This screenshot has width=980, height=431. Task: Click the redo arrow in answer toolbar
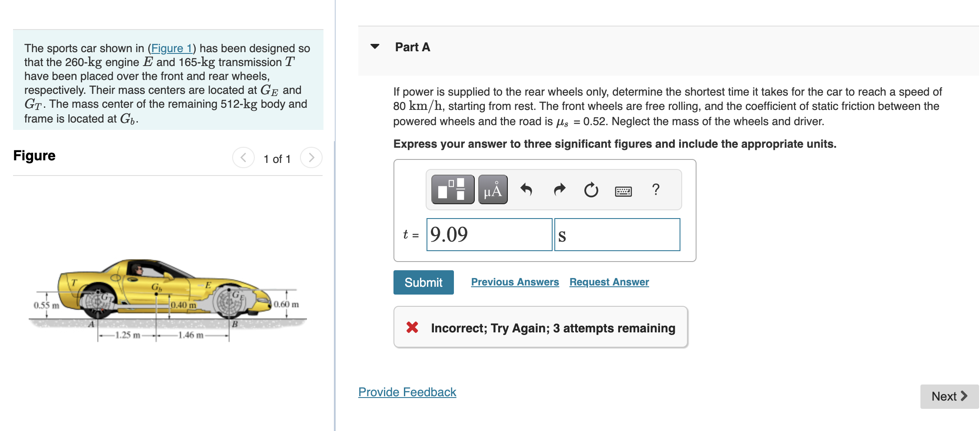click(559, 189)
